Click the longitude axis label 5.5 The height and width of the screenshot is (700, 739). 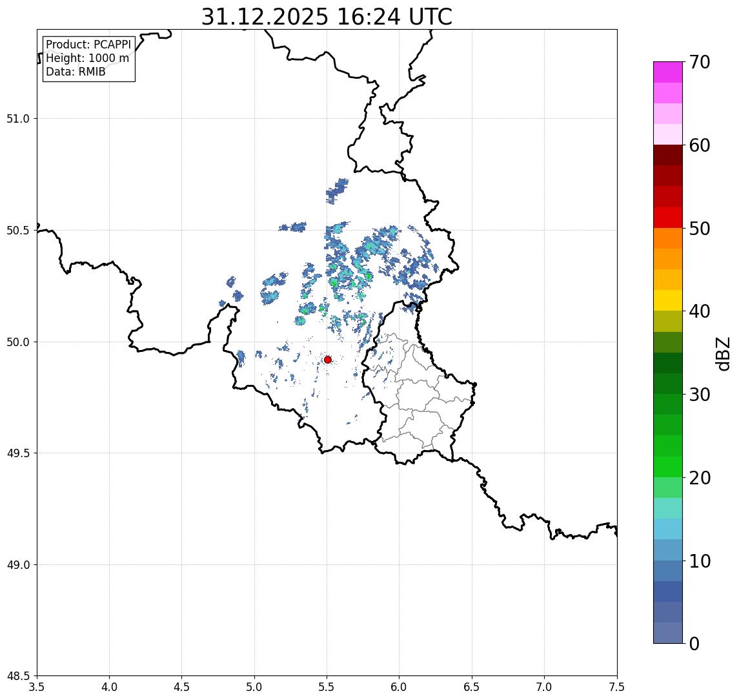pos(327,687)
